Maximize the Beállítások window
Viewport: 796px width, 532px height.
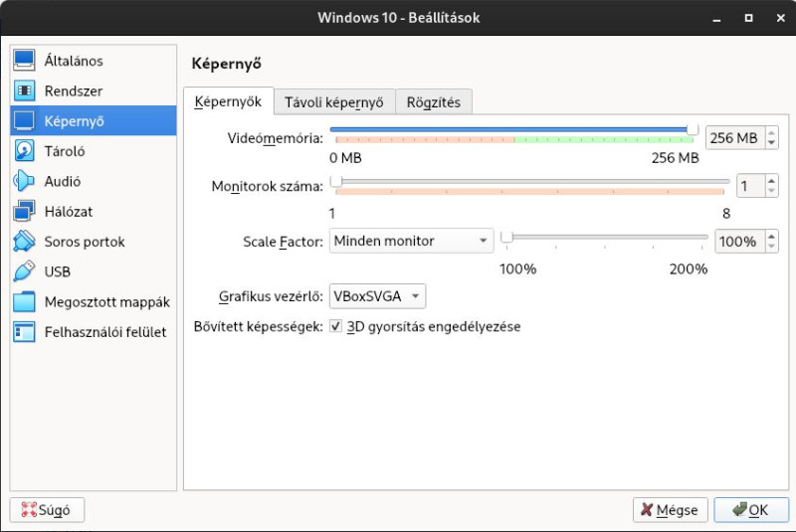(x=748, y=18)
